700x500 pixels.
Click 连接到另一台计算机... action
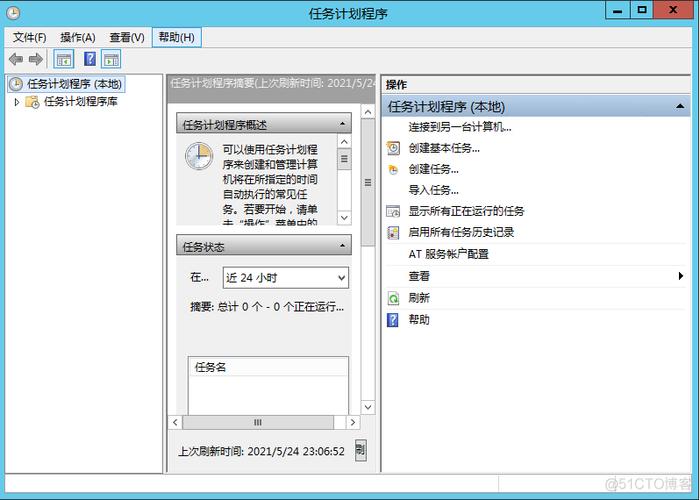[460, 127]
